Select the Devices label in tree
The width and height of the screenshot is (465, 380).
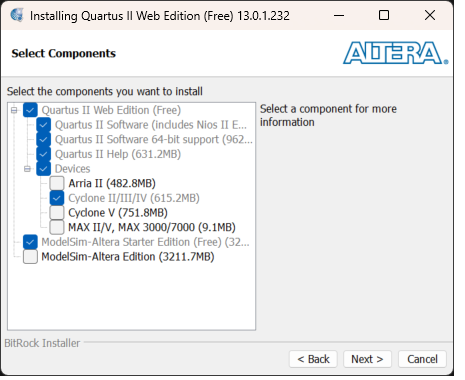coord(72,169)
